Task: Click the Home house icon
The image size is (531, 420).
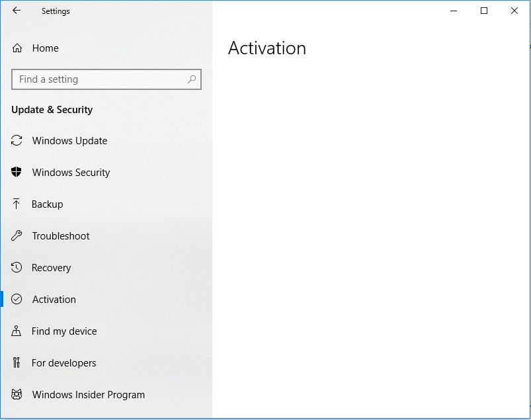Action: click(x=17, y=48)
